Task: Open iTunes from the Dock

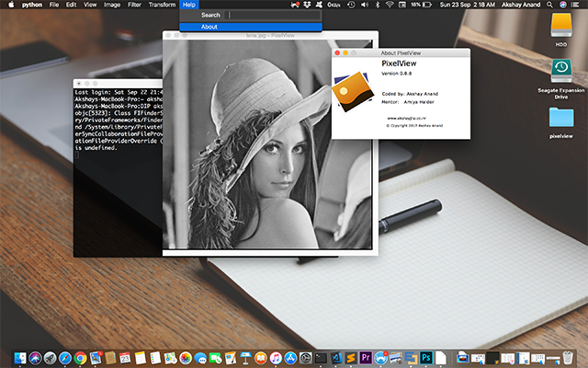Action: click(276, 358)
